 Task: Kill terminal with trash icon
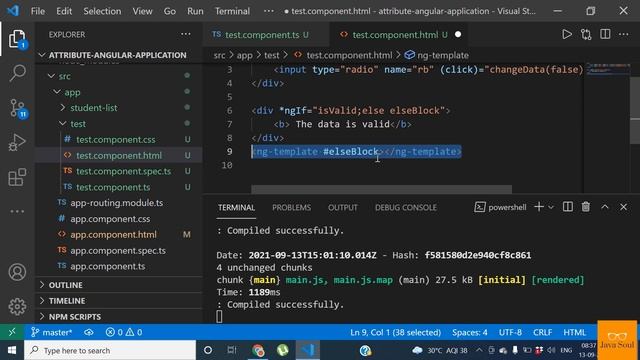586,207
